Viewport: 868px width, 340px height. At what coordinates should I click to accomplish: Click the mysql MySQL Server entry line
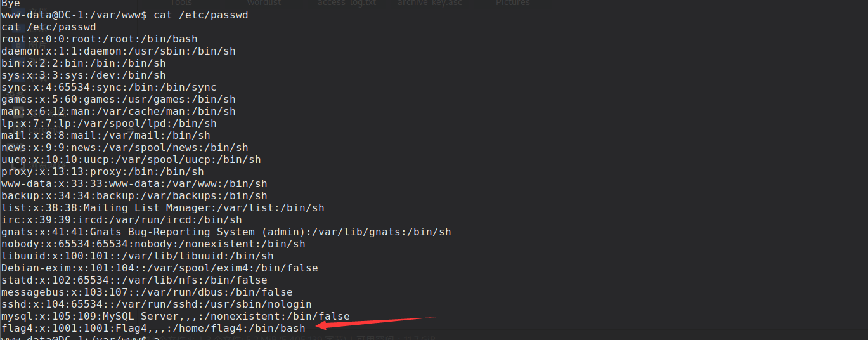click(176, 316)
